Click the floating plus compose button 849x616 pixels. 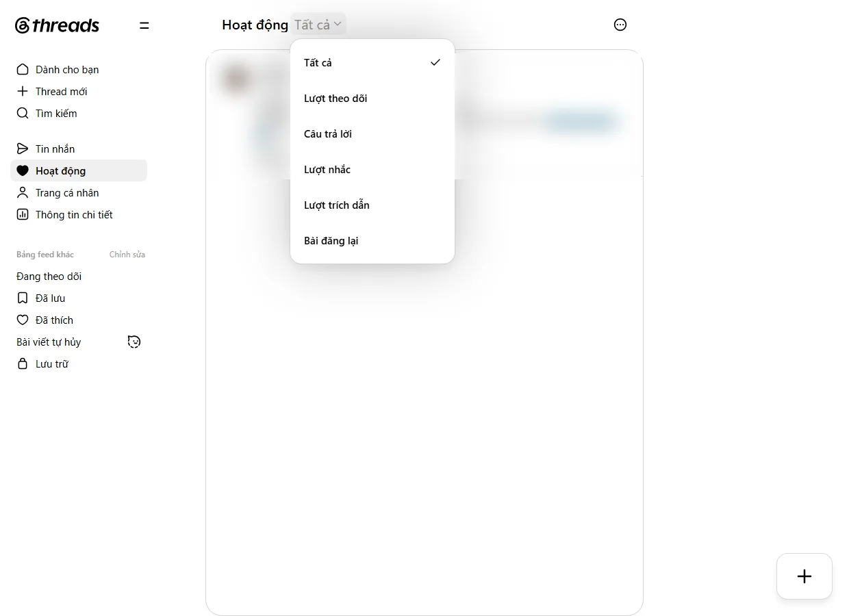pyautogui.click(x=804, y=576)
